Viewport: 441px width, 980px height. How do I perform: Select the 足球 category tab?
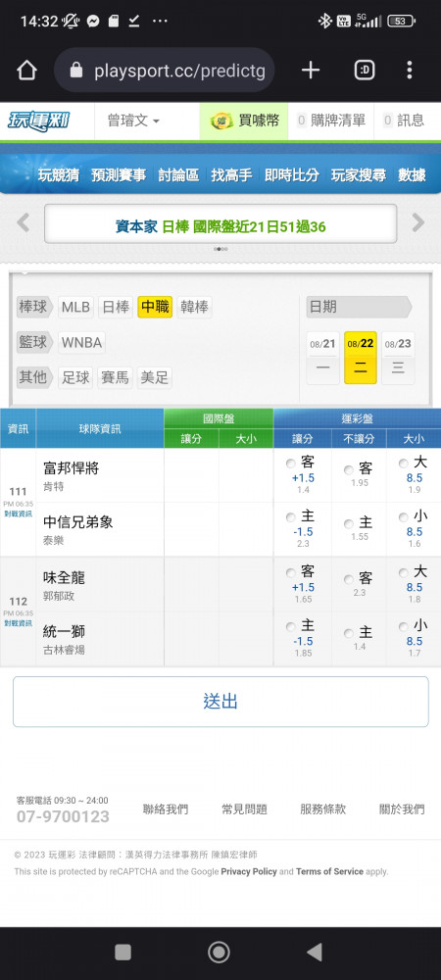75,377
